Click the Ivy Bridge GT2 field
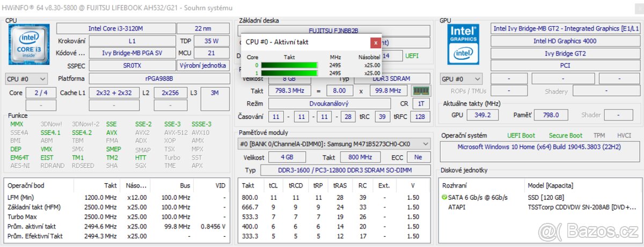The width and height of the screenshot is (644, 247). point(565,53)
